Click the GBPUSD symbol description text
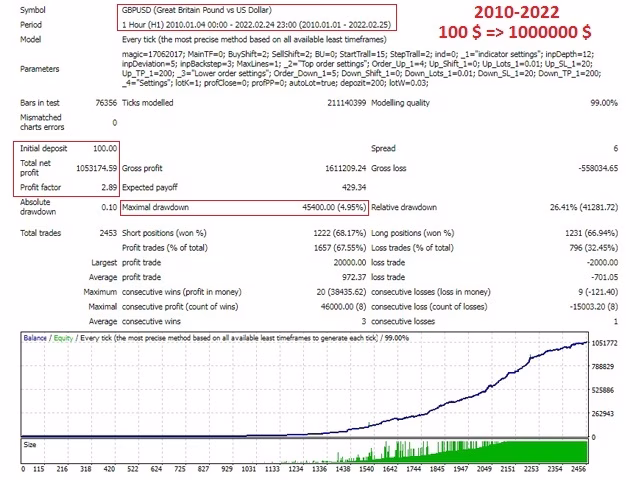The image size is (640, 480). (197, 10)
